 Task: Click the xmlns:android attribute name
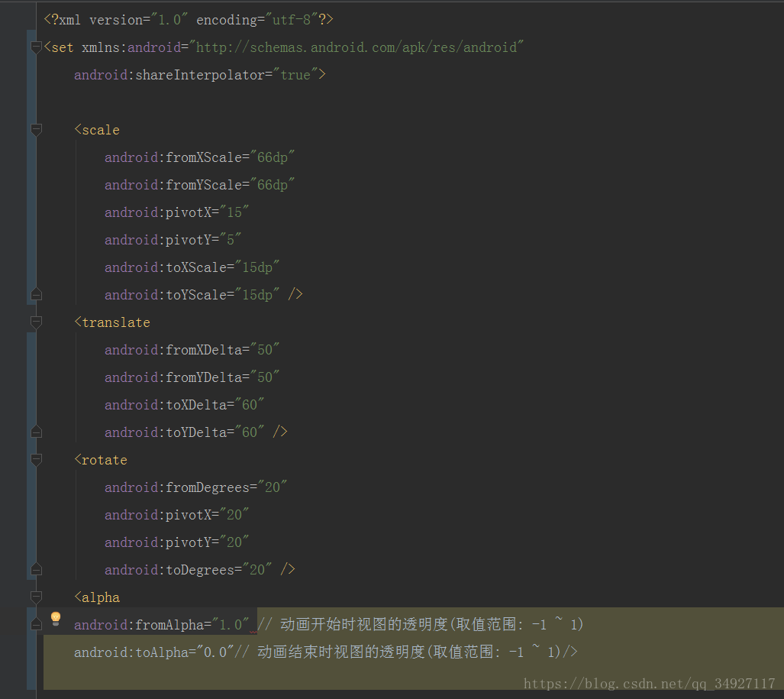(x=131, y=47)
